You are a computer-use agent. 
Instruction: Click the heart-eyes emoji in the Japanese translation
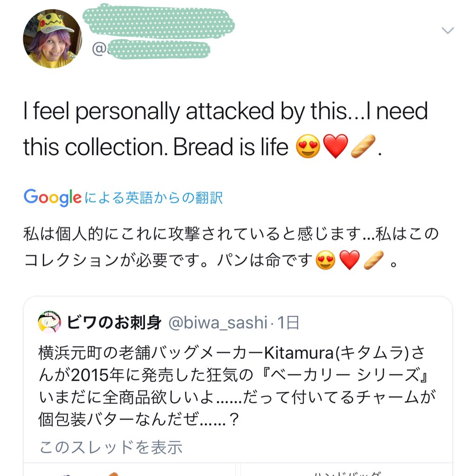[325, 260]
